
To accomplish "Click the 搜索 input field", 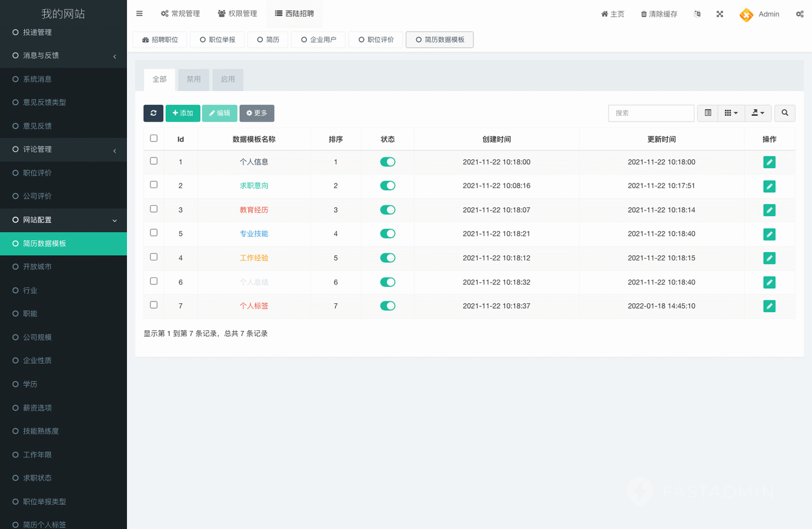I will coord(651,113).
